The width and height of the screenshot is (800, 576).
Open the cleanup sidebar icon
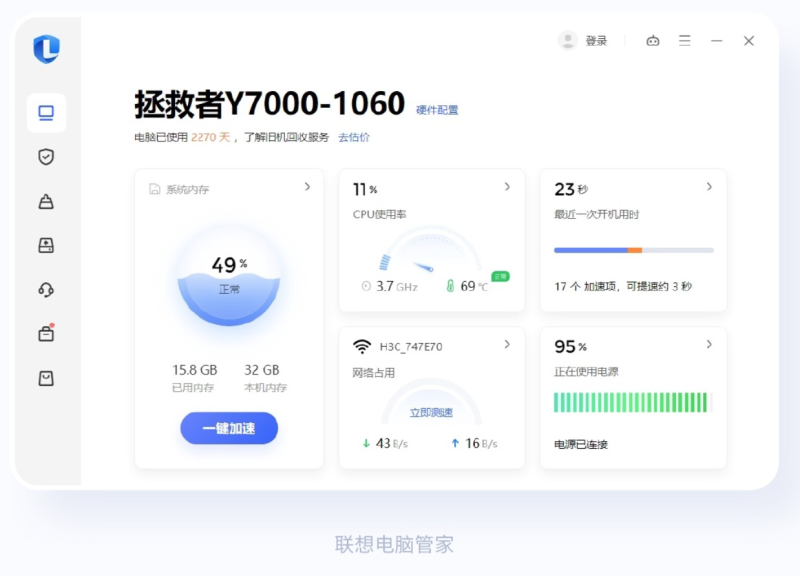pos(46,202)
